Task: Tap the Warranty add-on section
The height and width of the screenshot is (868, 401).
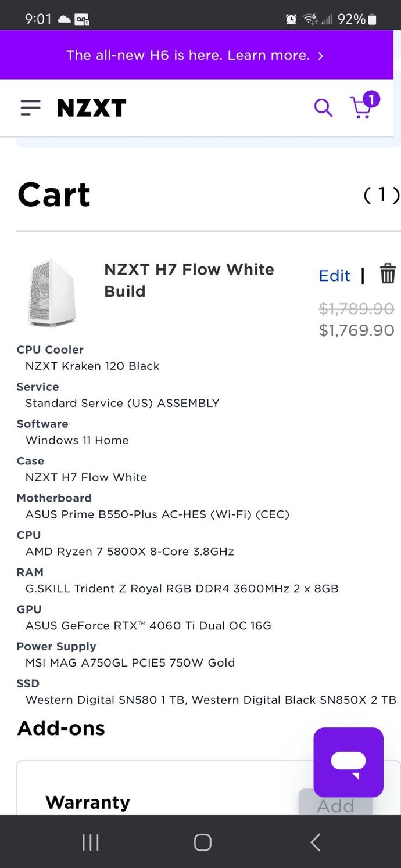Action: click(87, 802)
